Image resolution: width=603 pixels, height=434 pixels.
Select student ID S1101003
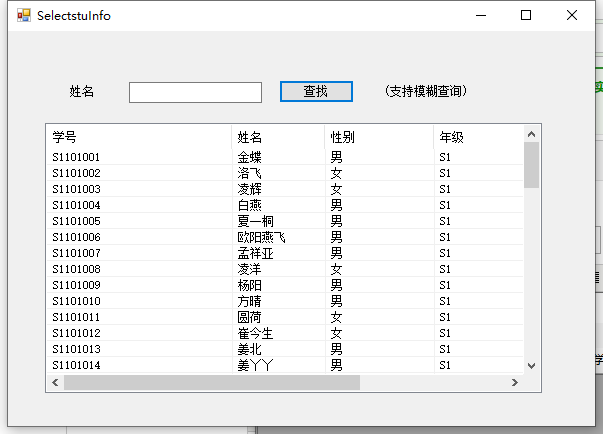(76, 189)
